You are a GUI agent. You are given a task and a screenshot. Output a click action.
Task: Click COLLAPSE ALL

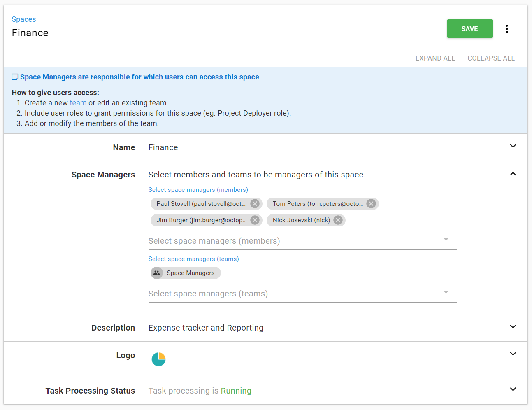click(490, 58)
